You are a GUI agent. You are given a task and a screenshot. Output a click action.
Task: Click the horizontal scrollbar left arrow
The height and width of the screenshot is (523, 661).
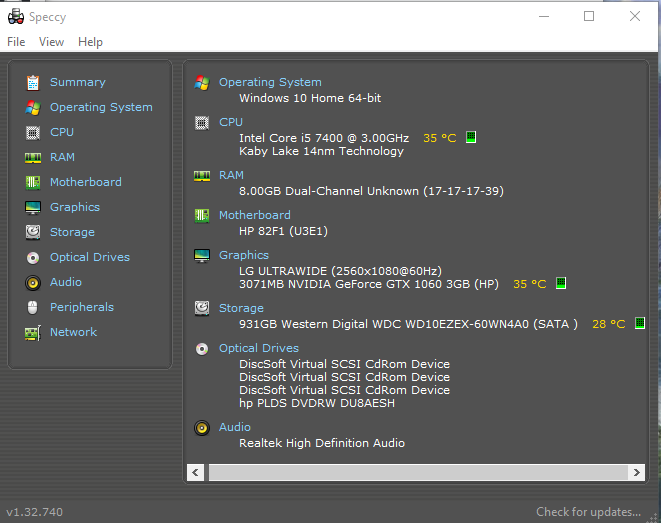195,472
